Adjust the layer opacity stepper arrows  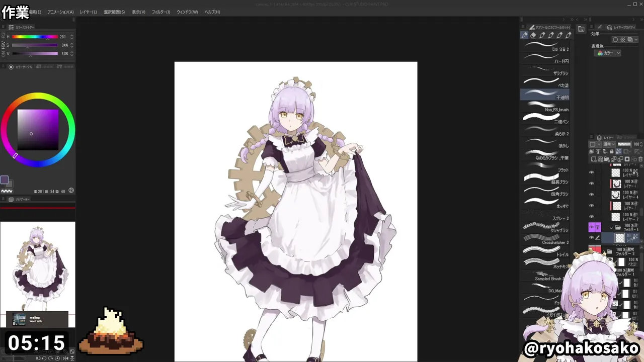641,144
